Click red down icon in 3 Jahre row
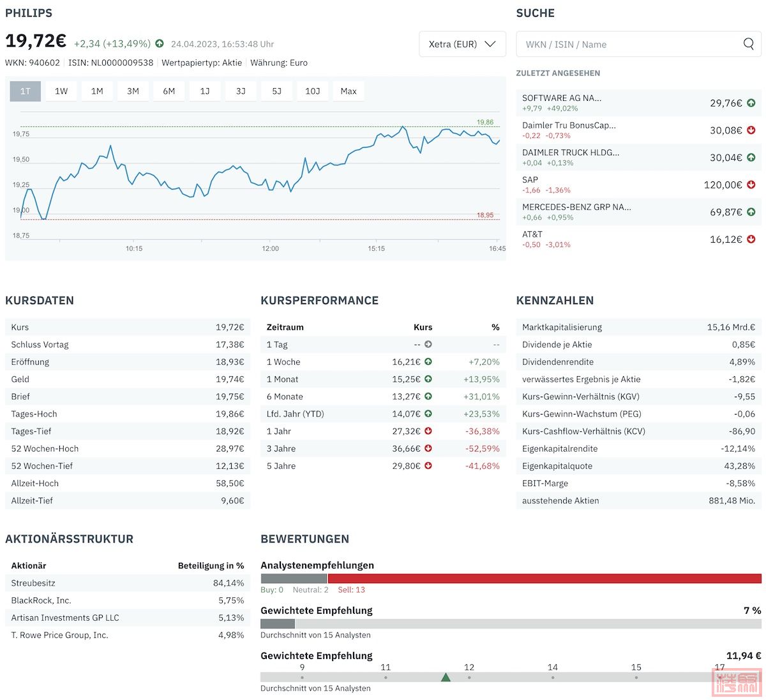The width and height of the screenshot is (766, 700). pos(428,448)
